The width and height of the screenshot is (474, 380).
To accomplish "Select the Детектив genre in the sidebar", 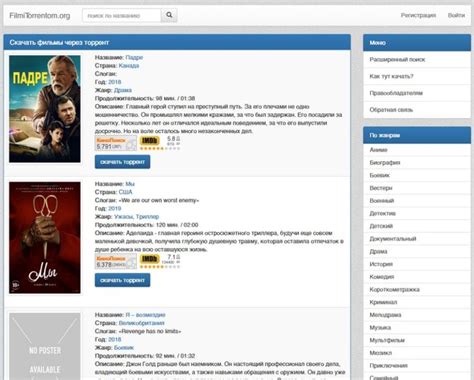I will click(417, 213).
